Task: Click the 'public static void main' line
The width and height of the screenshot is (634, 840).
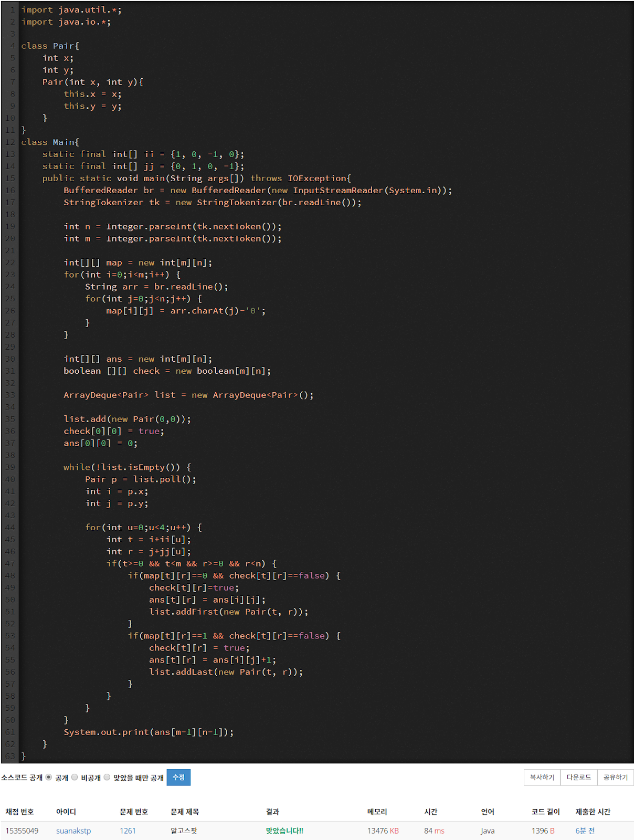Action: pyautogui.click(x=197, y=178)
